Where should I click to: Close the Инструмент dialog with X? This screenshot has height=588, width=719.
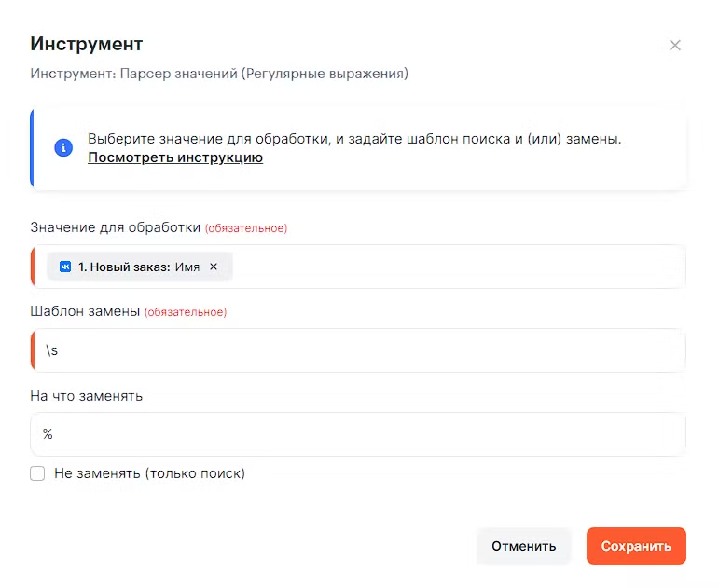[675, 45]
